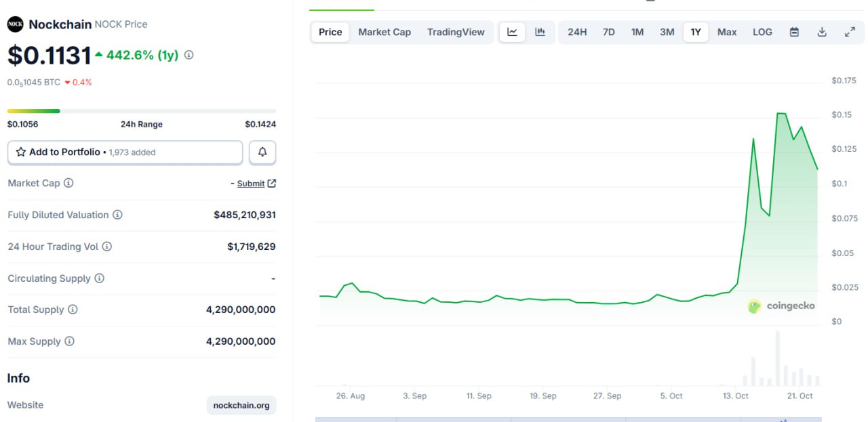The height and width of the screenshot is (422, 868).
Task: Select the 7D time range
Action: 609,32
